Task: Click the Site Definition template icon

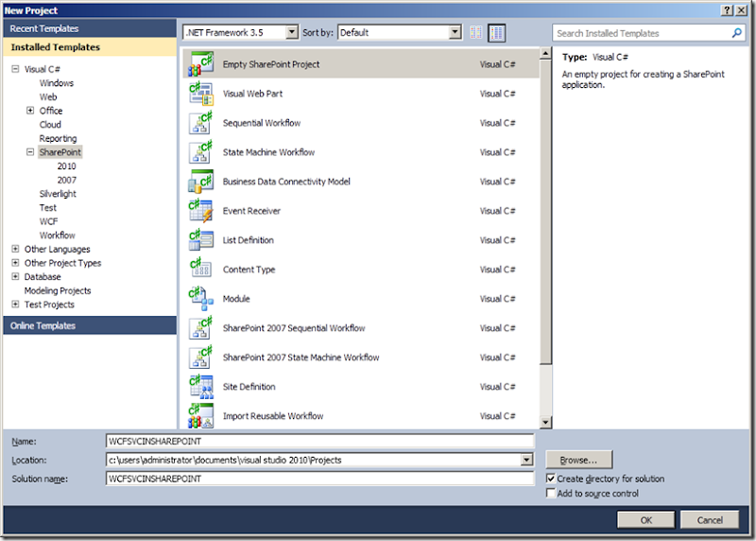Action: tap(200, 387)
